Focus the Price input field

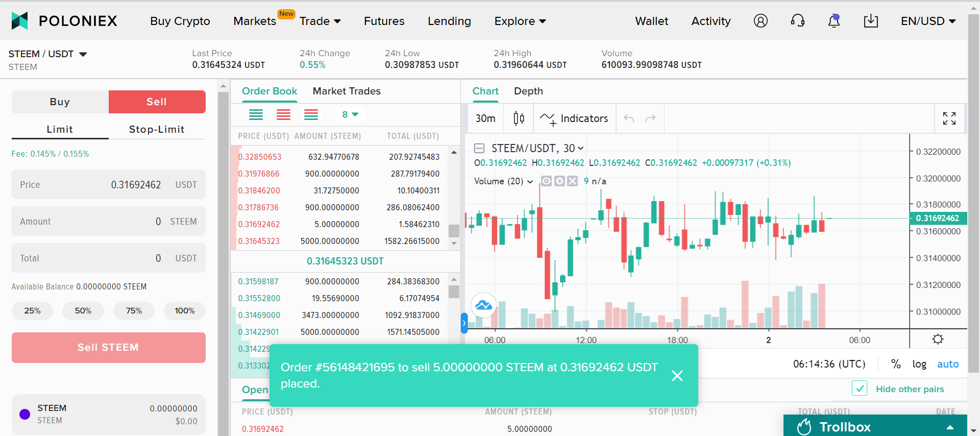tap(109, 184)
